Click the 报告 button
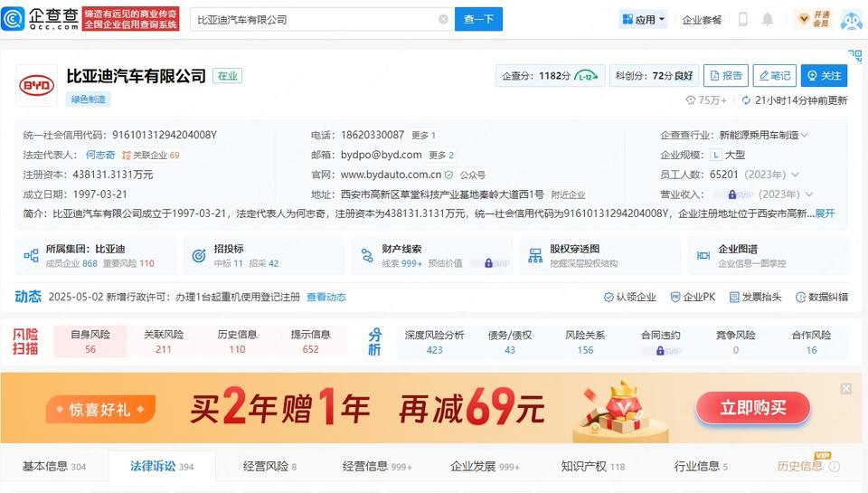 pos(726,75)
